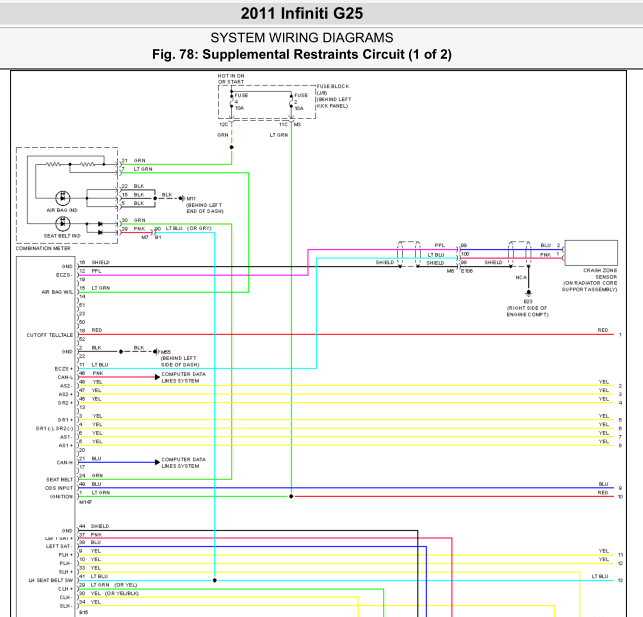Click the 'DR2 +' terminal label
Screen dimensions: 643x617
click(65, 403)
